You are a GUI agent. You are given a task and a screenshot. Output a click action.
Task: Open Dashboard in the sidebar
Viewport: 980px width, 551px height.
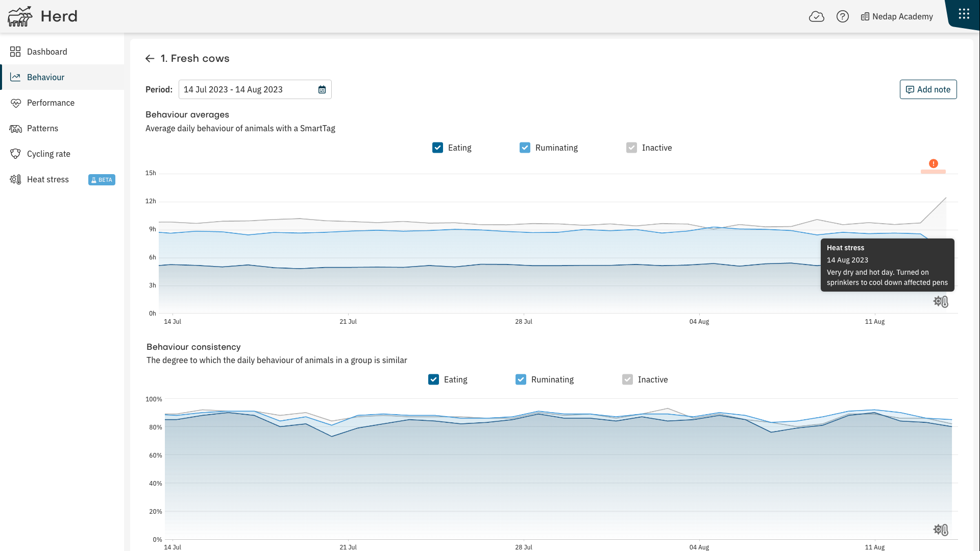62,52
